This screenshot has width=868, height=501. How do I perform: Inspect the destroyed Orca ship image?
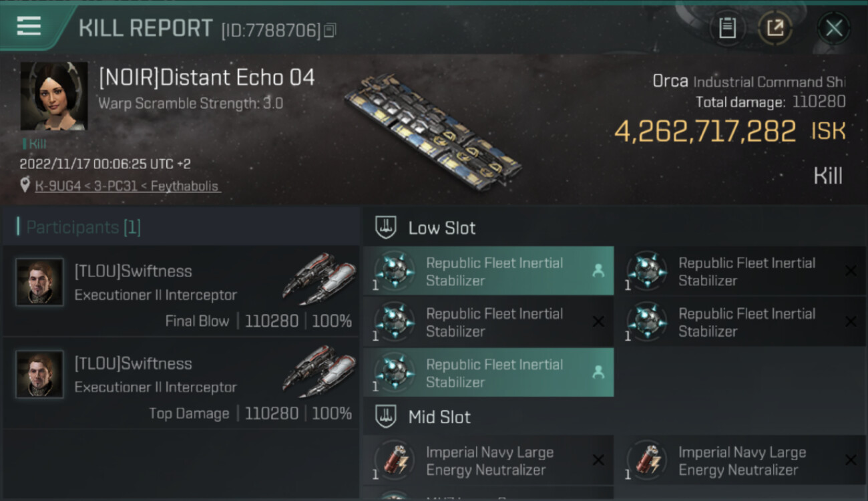coord(434,130)
